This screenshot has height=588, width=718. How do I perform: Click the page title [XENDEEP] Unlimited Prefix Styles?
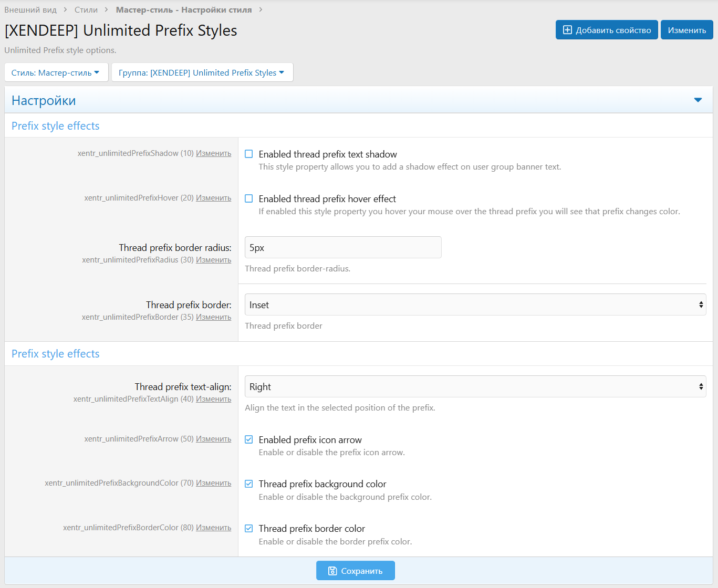coord(121,30)
